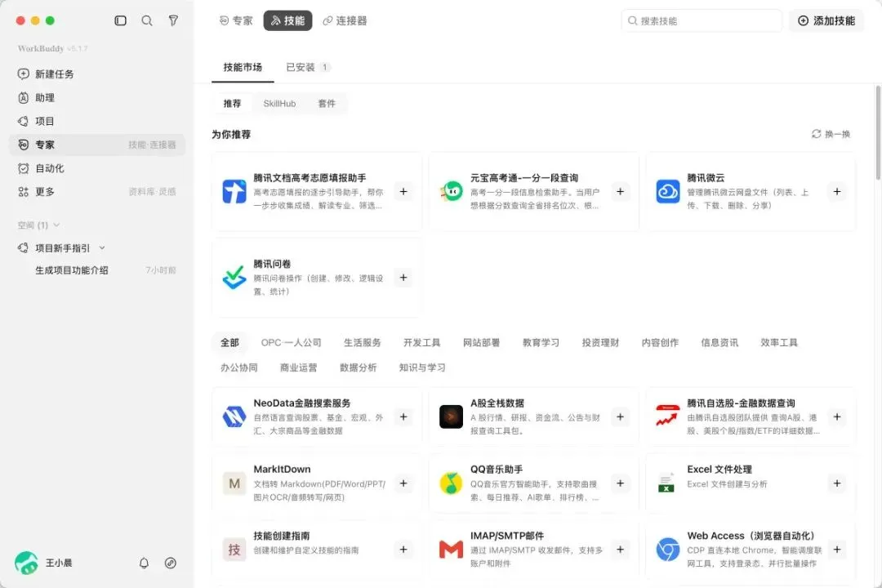Add the MarkItDown skill with plus button

[x=403, y=483]
